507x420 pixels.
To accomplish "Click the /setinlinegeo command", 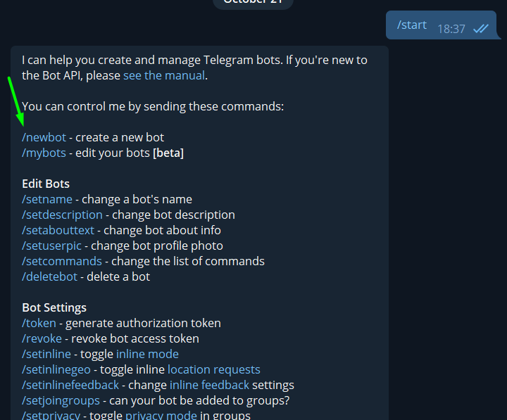I will [x=56, y=370].
